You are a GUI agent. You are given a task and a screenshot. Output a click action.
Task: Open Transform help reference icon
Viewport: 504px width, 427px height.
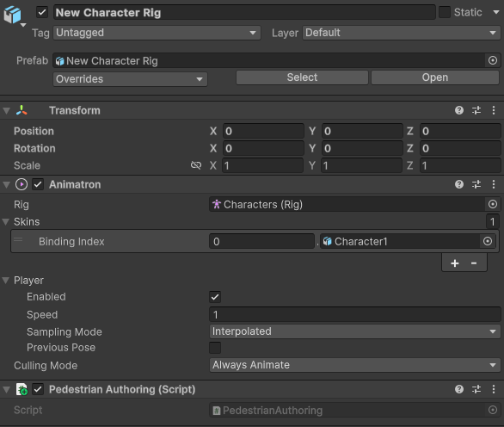point(459,110)
